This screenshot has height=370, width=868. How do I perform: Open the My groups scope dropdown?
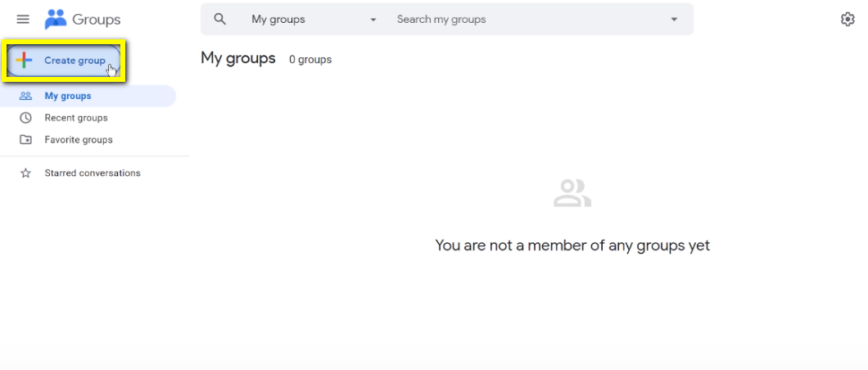(x=314, y=20)
